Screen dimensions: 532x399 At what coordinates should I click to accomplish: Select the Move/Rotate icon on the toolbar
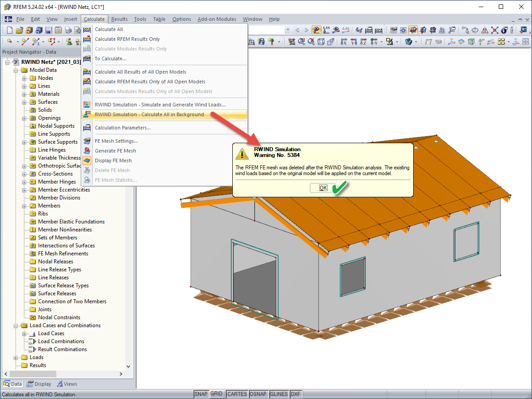465,30
